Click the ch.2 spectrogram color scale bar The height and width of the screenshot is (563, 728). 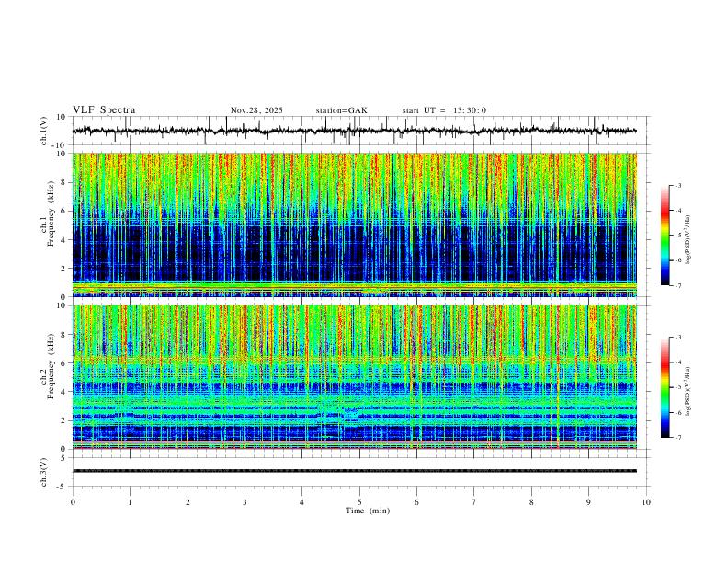665,387
